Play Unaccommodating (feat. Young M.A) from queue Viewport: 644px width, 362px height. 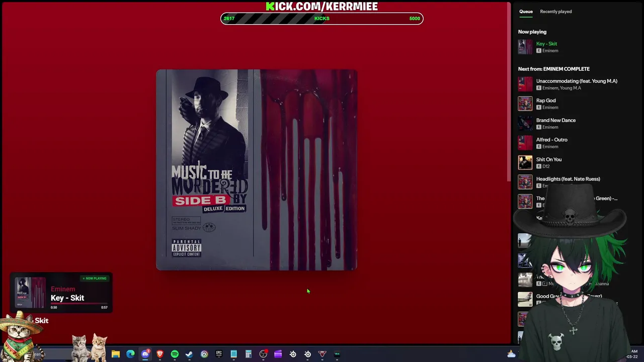[577, 81]
